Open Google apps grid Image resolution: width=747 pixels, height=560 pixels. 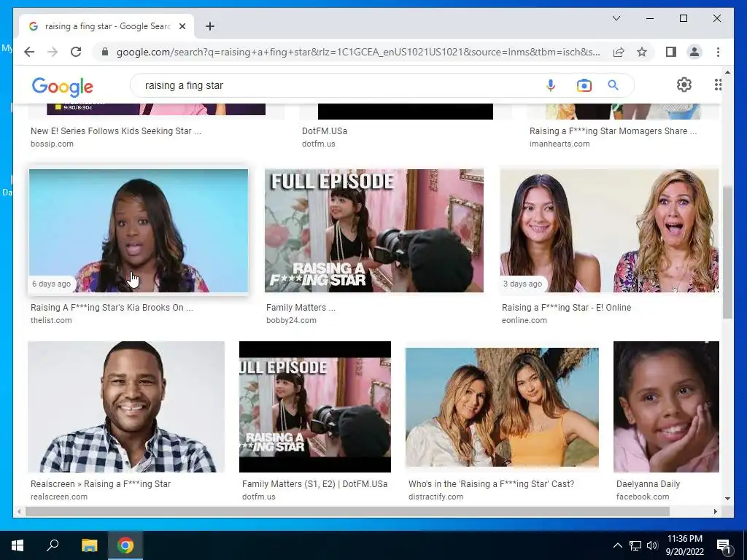[718, 85]
